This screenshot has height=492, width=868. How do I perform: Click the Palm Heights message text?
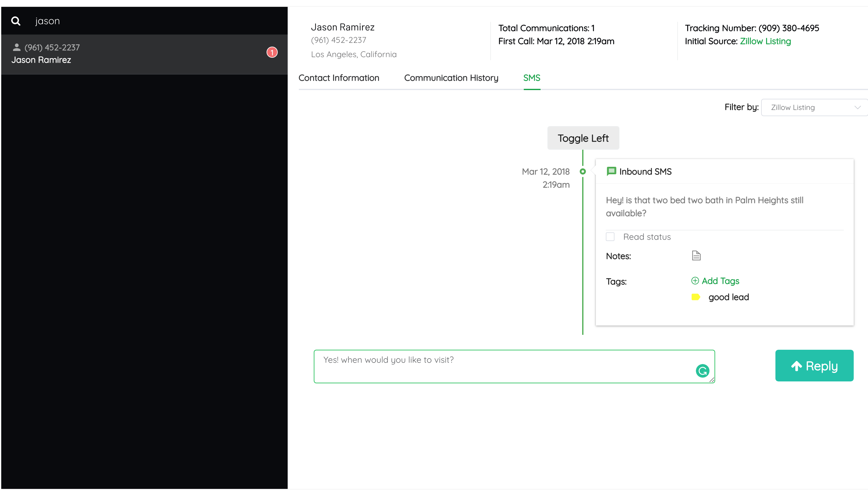coord(705,207)
